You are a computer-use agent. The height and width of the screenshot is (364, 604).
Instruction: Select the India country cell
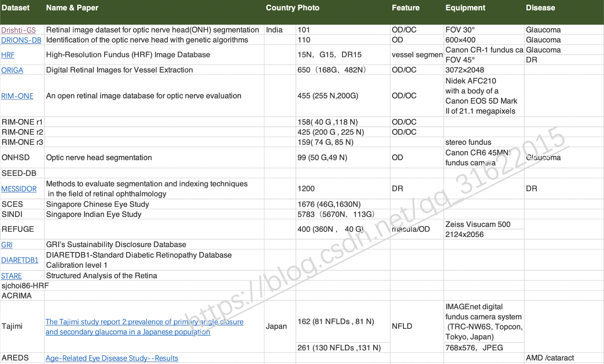pyautogui.click(x=280, y=30)
